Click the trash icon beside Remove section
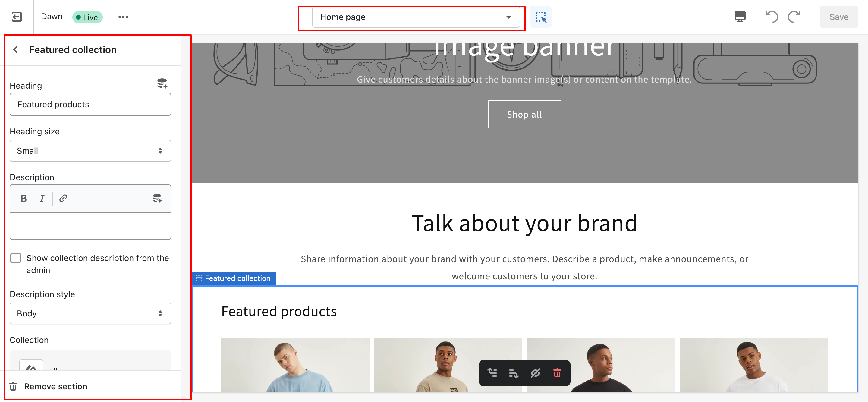Screen dimensions: 868x402 click(14, 386)
